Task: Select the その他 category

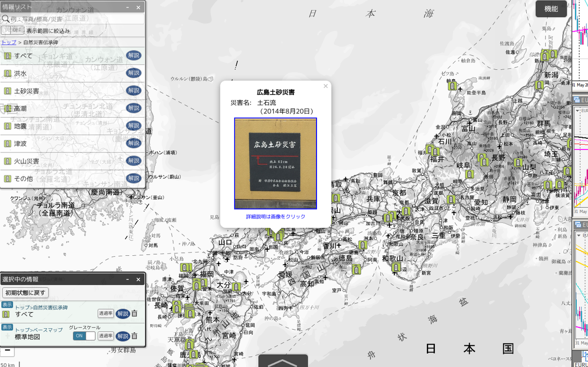Action: tap(24, 179)
